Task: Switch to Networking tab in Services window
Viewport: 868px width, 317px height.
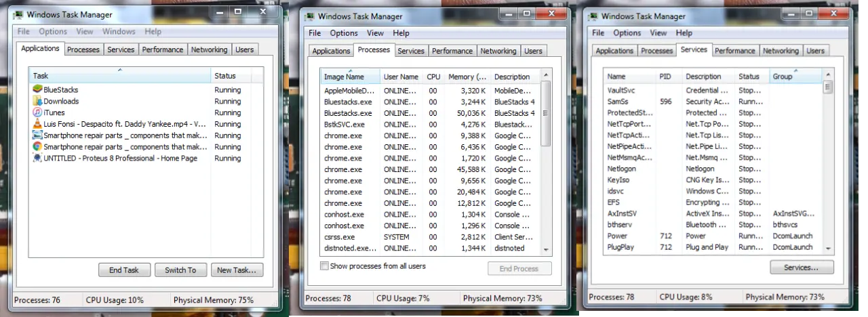Action: 781,51
